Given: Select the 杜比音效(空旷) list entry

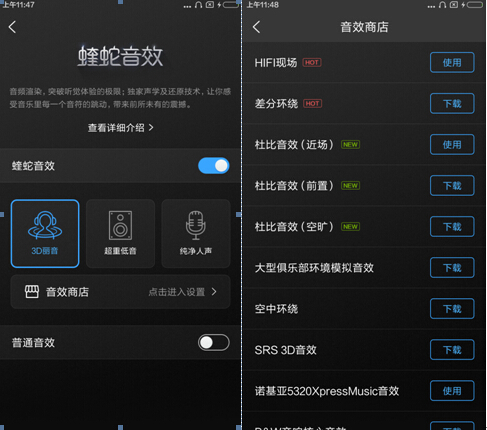Looking at the screenshot, I should coord(364,227).
